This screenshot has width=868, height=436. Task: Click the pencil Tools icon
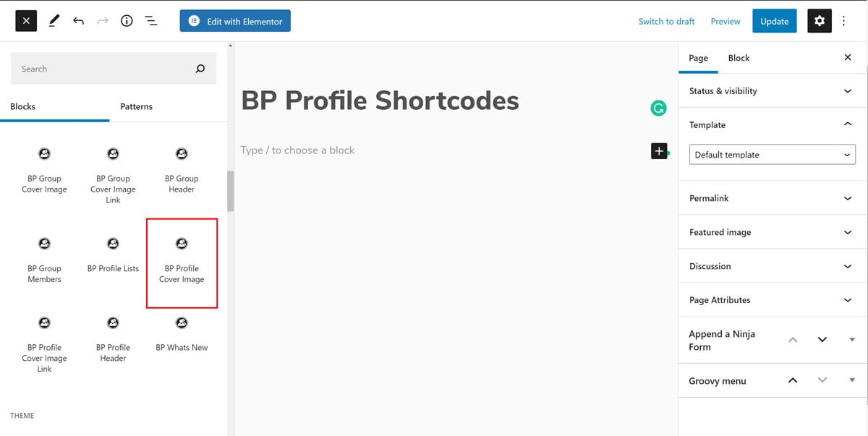coord(54,21)
